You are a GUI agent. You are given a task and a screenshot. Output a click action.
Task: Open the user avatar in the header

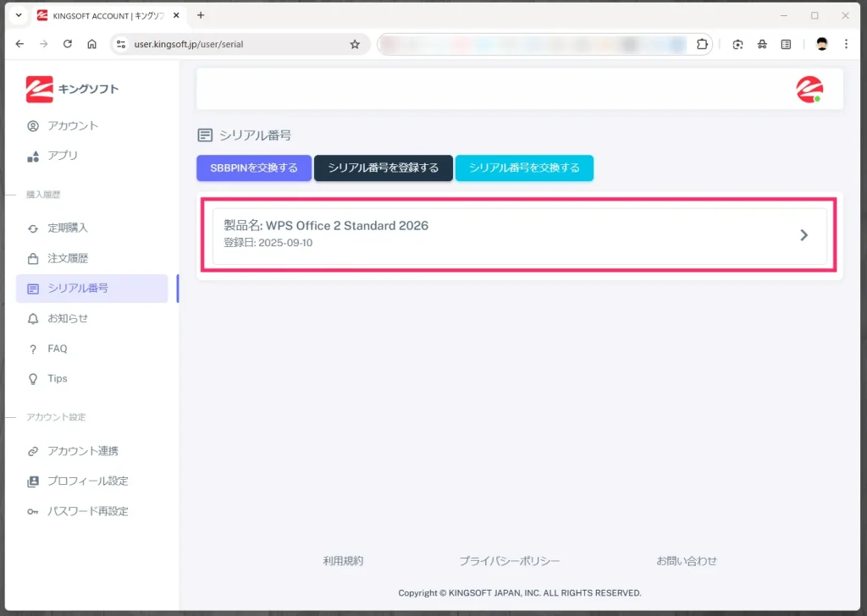click(x=809, y=90)
